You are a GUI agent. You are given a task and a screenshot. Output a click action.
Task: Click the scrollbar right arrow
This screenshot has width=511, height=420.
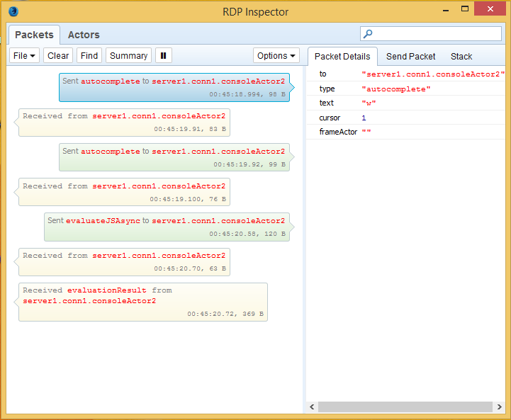pyautogui.click(x=499, y=407)
